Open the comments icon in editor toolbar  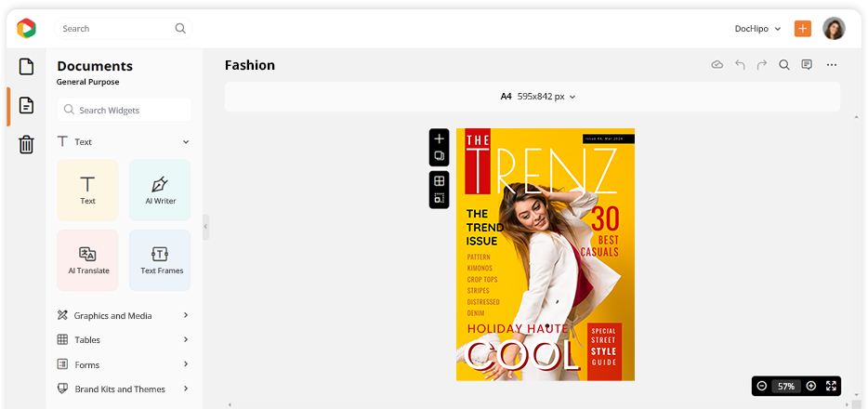pos(807,65)
